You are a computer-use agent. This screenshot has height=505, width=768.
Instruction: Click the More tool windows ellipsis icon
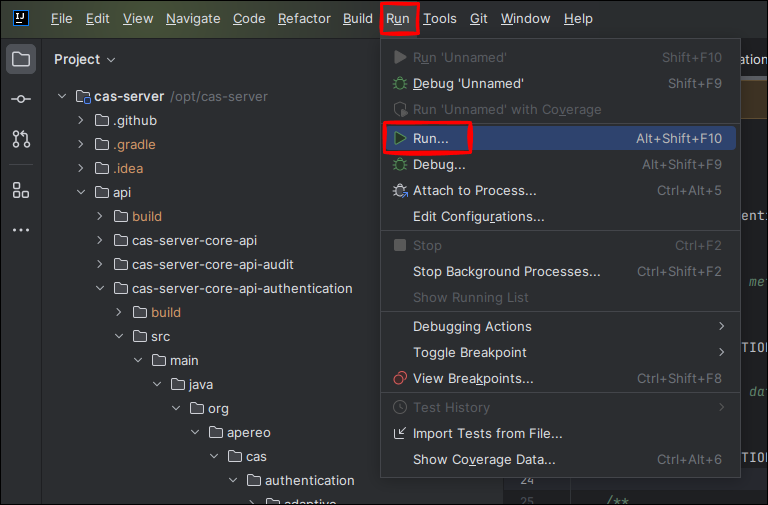[x=20, y=230]
